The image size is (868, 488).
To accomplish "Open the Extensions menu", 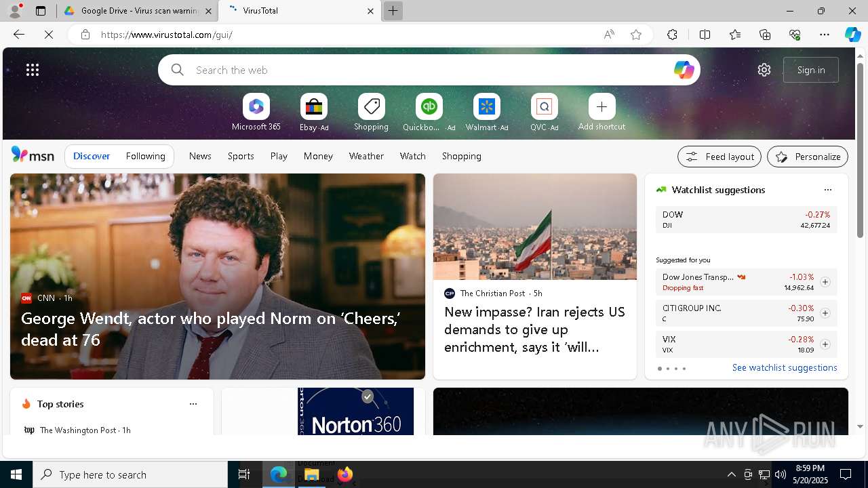I will pos(672,35).
